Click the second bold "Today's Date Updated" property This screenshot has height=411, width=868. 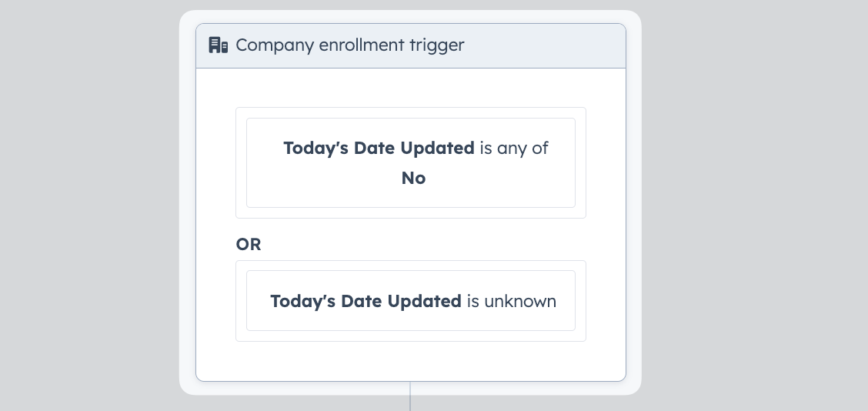tap(366, 301)
